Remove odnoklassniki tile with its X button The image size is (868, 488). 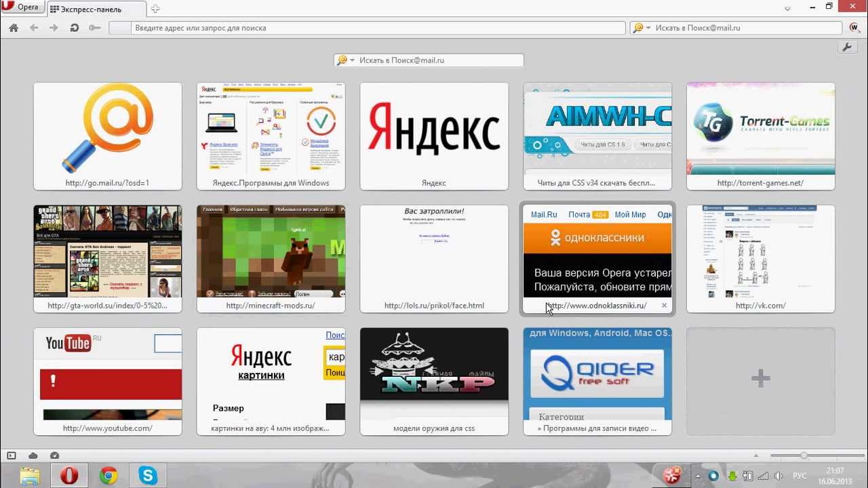665,306
